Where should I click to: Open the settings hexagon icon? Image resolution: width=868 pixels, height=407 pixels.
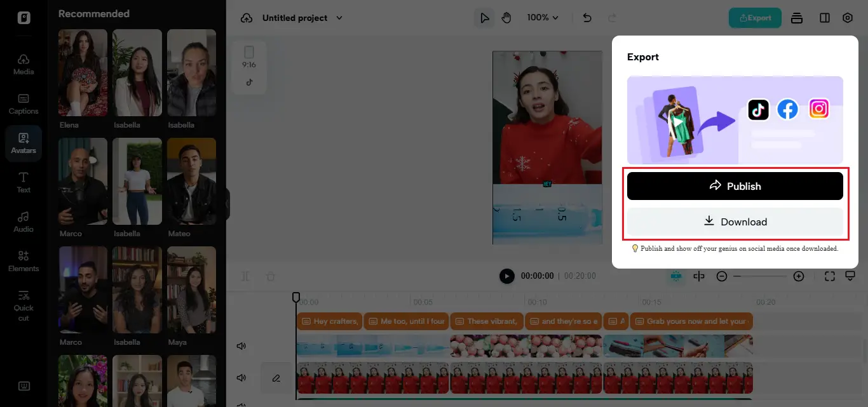[x=847, y=18]
